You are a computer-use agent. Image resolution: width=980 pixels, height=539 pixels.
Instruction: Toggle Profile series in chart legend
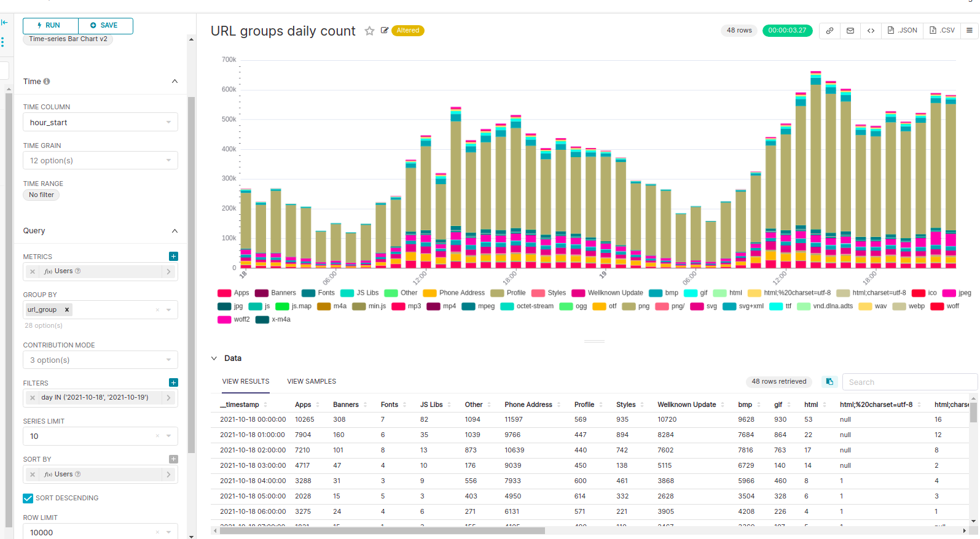point(508,293)
